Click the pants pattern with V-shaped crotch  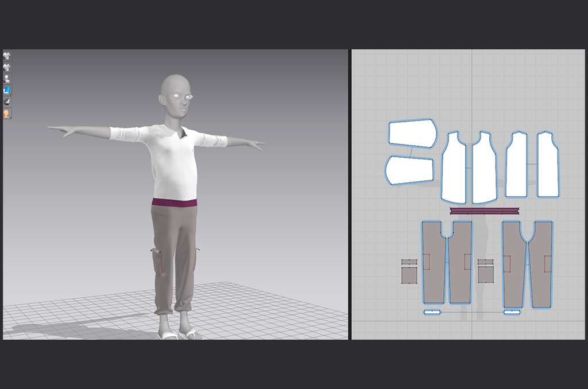527,264
